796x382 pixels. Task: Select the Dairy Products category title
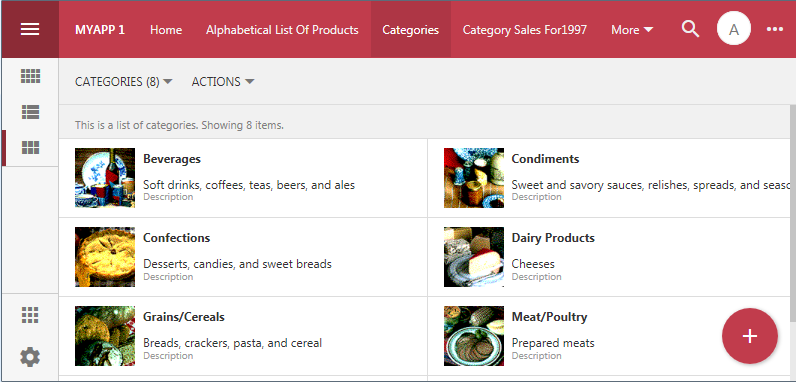(x=553, y=238)
